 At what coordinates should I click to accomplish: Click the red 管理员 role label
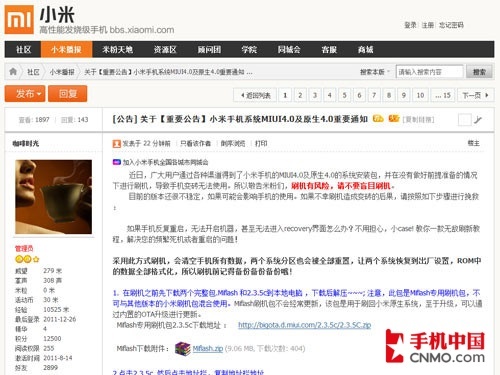(x=24, y=249)
